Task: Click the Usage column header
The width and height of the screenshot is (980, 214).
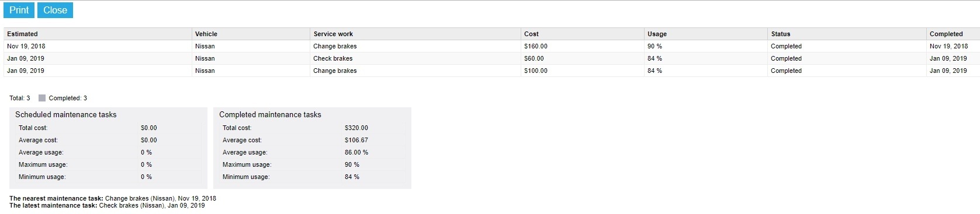Action: pos(706,34)
